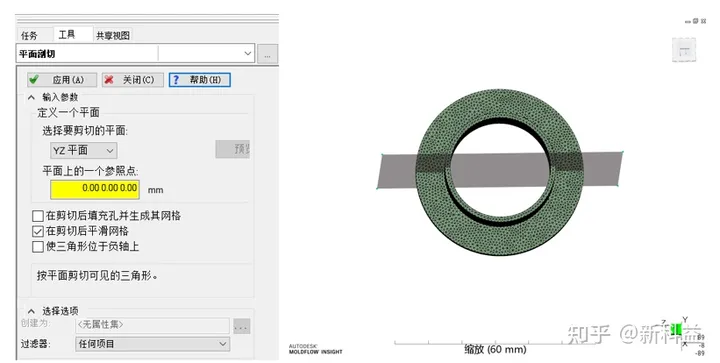Switch to the 任务 tab
The height and width of the screenshot is (363, 720).
click(29, 35)
